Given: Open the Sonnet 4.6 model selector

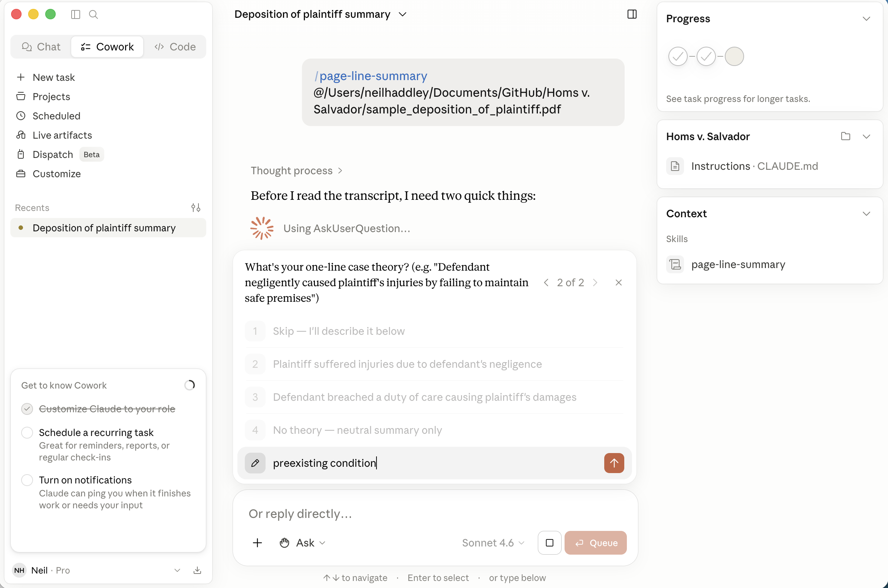Looking at the screenshot, I should pos(493,543).
